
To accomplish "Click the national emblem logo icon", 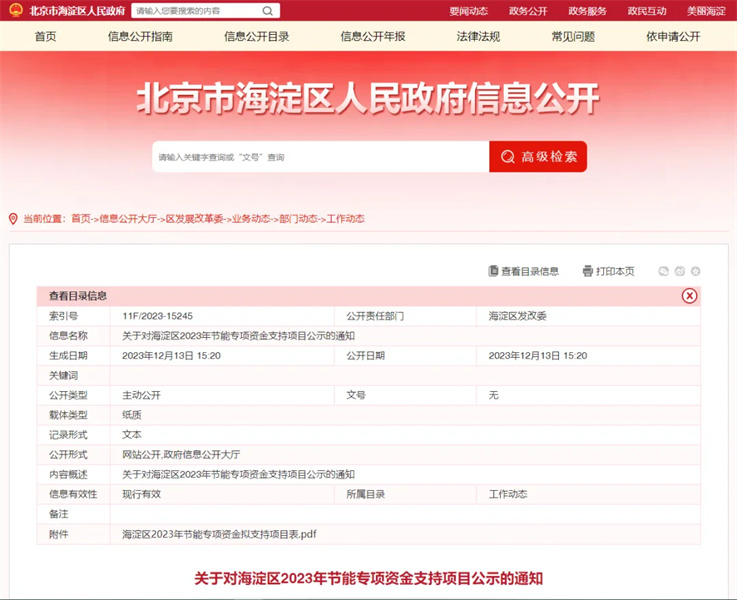I will click(16, 11).
